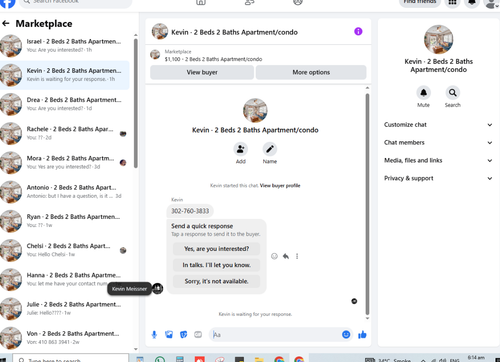The image size is (500, 362).
Task: Open Von conversation in list
Action: (65, 338)
